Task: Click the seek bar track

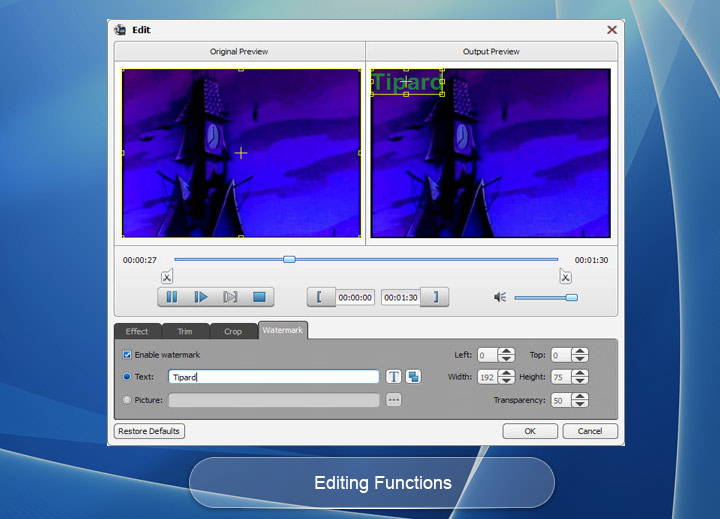Action: tap(366, 260)
